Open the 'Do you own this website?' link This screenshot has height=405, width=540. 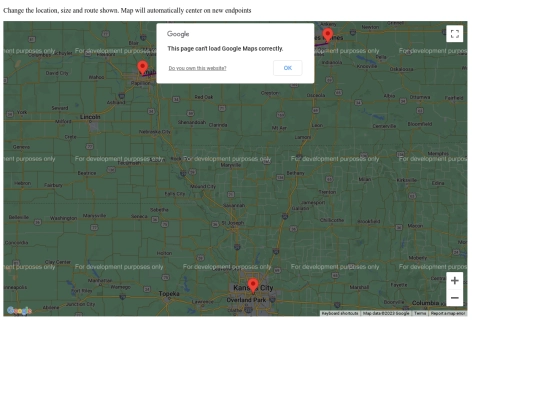point(197,68)
